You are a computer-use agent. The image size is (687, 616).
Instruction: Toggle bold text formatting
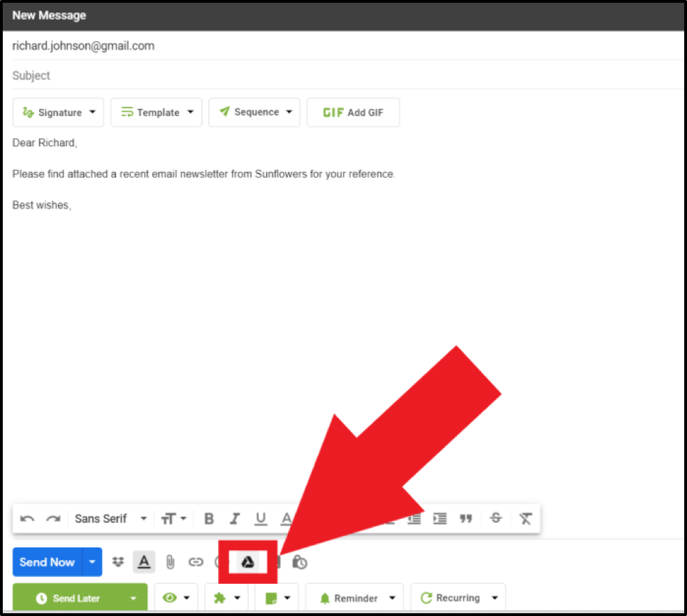208,519
